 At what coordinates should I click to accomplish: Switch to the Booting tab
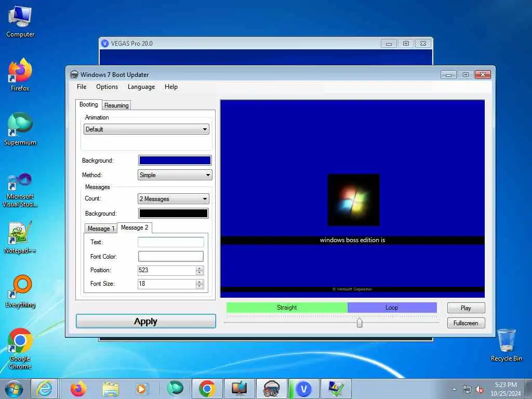[88, 104]
